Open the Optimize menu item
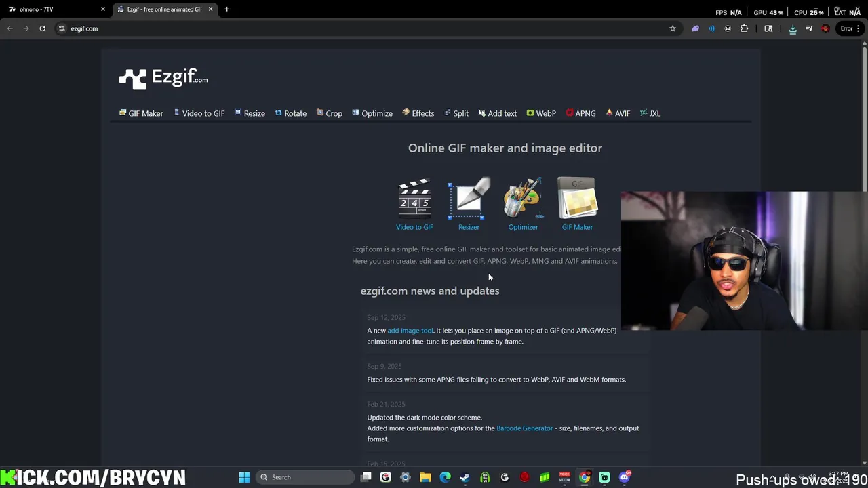Screen dimensions: 868x488 click(x=372, y=113)
